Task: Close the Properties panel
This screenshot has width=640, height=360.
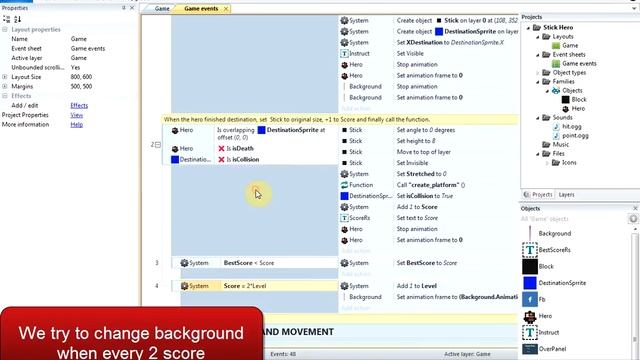Action: (x=132, y=8)
